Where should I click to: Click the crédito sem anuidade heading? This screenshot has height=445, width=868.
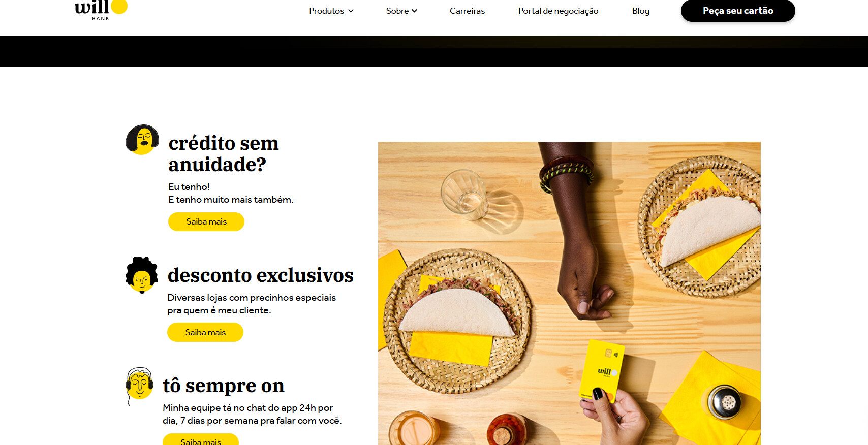tap(224, 153)
